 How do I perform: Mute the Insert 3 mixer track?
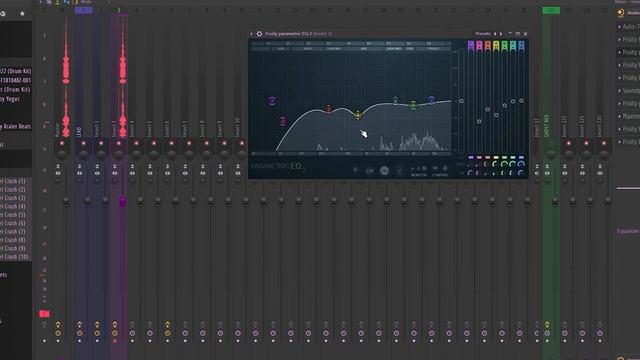click(x=119, y=143)
